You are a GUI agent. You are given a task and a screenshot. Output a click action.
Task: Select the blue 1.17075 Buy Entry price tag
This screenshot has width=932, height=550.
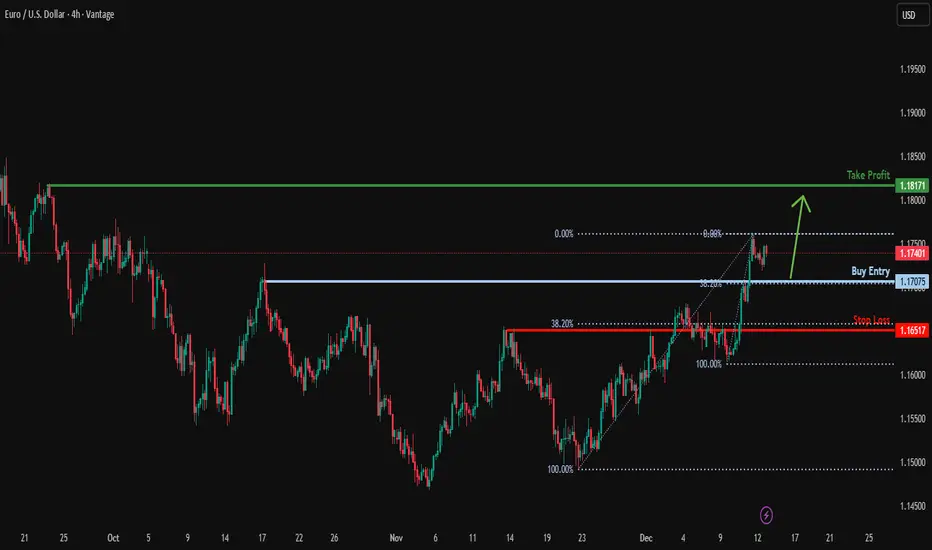(912, 281)
